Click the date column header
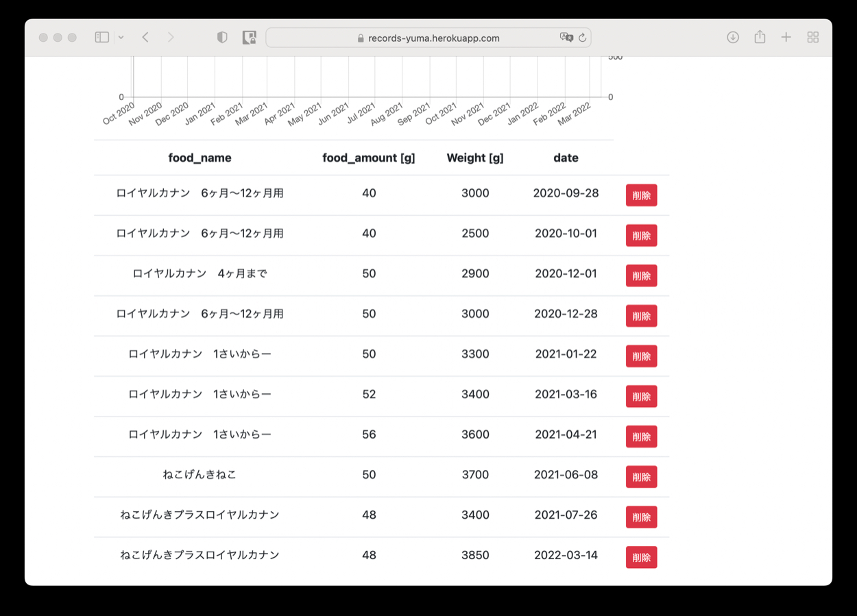The height and width of the screenshot is (616, 857). [x=566, y=158]
